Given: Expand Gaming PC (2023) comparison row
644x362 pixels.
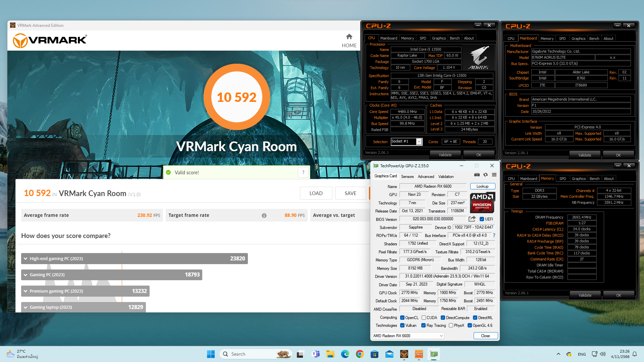Looking at the screenshot, I should pyautogui.click(x=112, y=275).
